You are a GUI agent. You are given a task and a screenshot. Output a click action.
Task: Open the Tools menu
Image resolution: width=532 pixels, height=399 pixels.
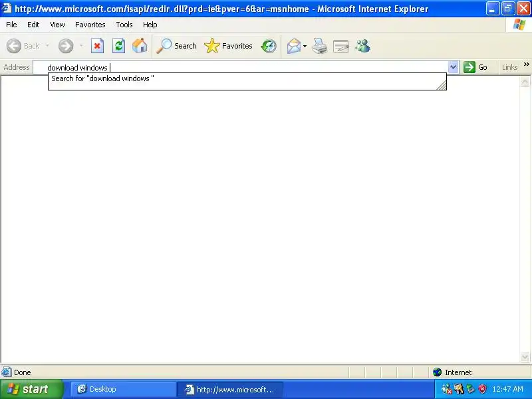[124, 25]
